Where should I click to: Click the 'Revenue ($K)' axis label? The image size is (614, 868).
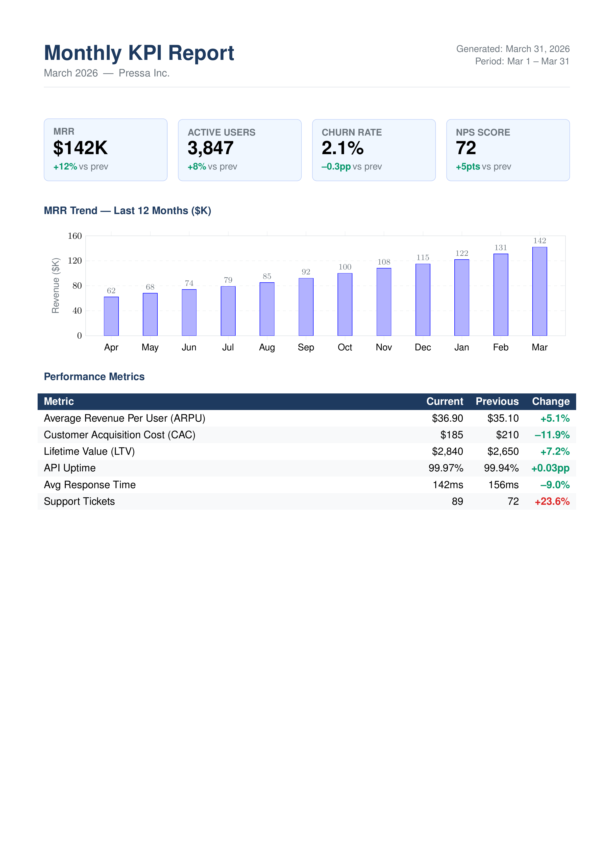pyautogui.click(x=56, y=286)
